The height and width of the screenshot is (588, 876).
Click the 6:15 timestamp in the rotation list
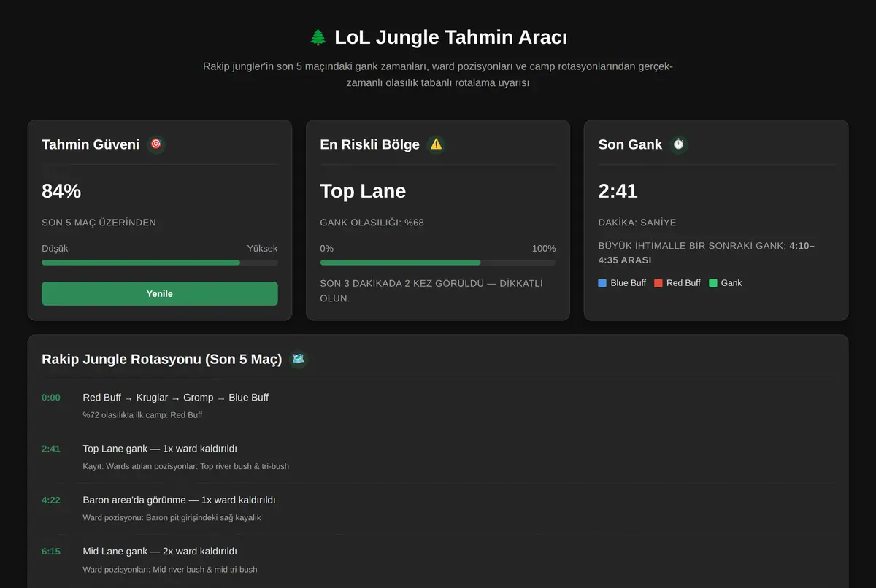click(51, 552)
